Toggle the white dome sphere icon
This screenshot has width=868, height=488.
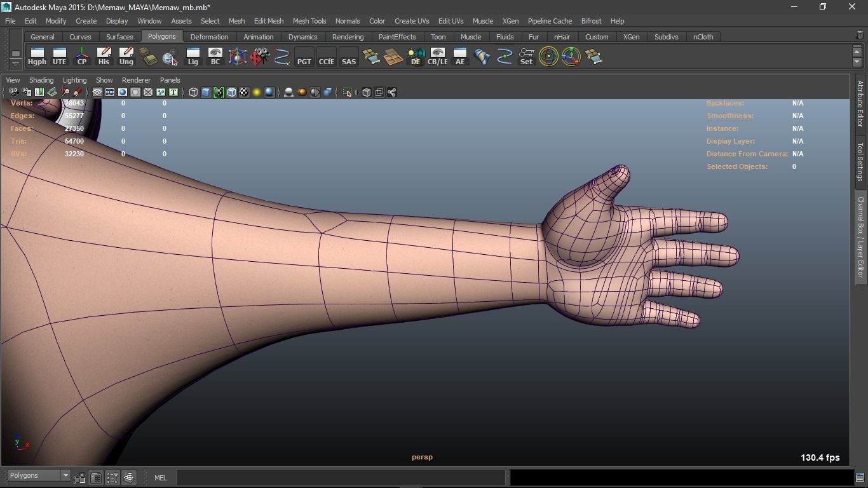[x=288, y=92]
